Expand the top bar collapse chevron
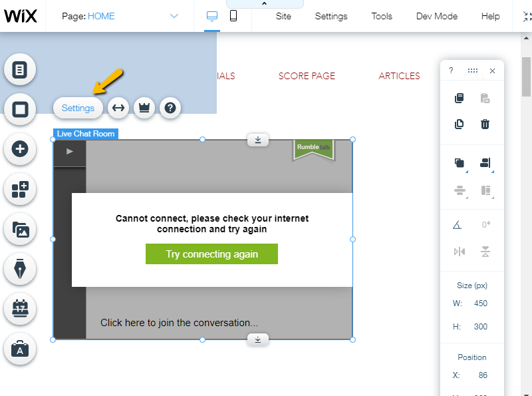 point(264,4)
